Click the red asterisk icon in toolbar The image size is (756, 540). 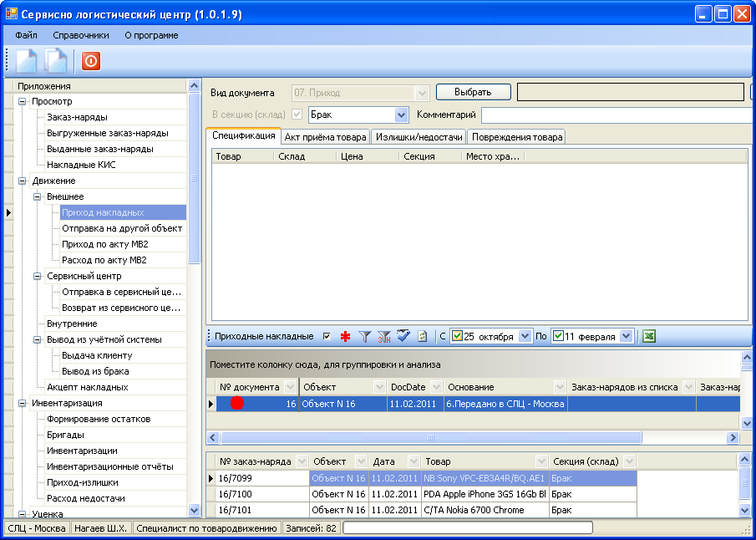(x=345, y=337)
